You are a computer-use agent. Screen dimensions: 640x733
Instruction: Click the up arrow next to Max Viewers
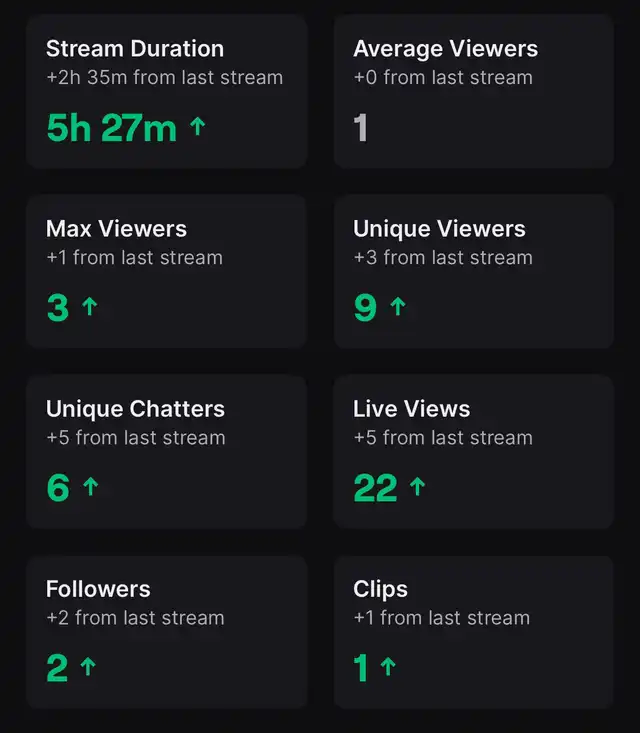pyautogui.click(x=89, y=307)
